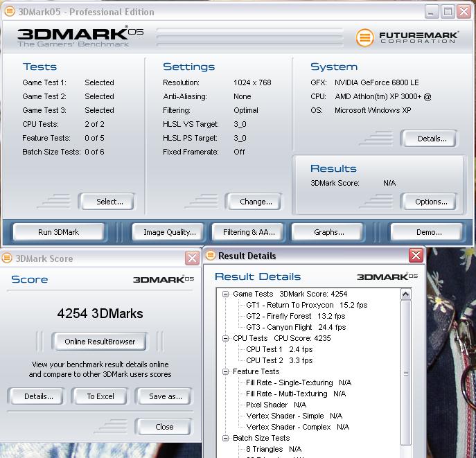This screenshot has width=476, height=458.
Task: Click the 3DMark Score window title icon
Action: tap(7, 258)
